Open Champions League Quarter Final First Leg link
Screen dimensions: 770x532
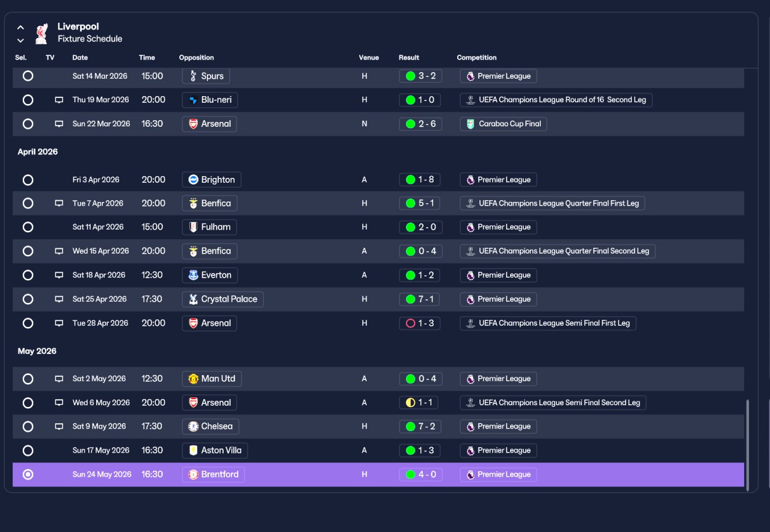point(553,203)
